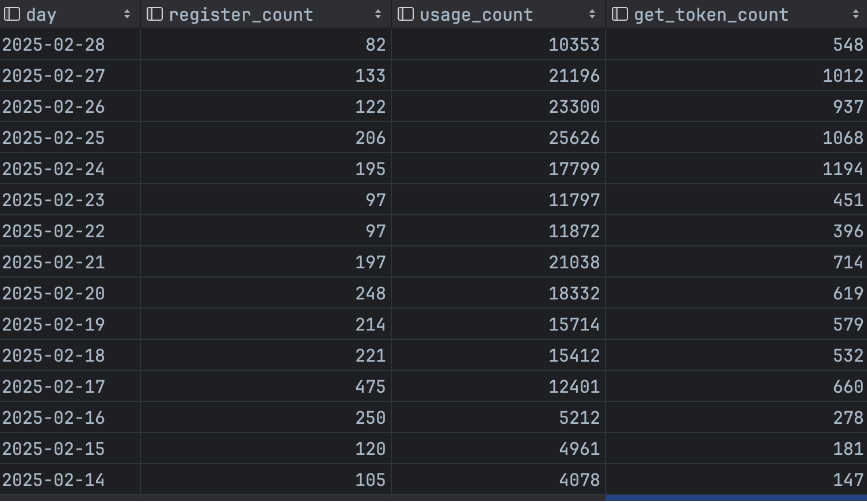Click usage_count value 23300
This screenshot has height=502, width=867.
[574, 107]
